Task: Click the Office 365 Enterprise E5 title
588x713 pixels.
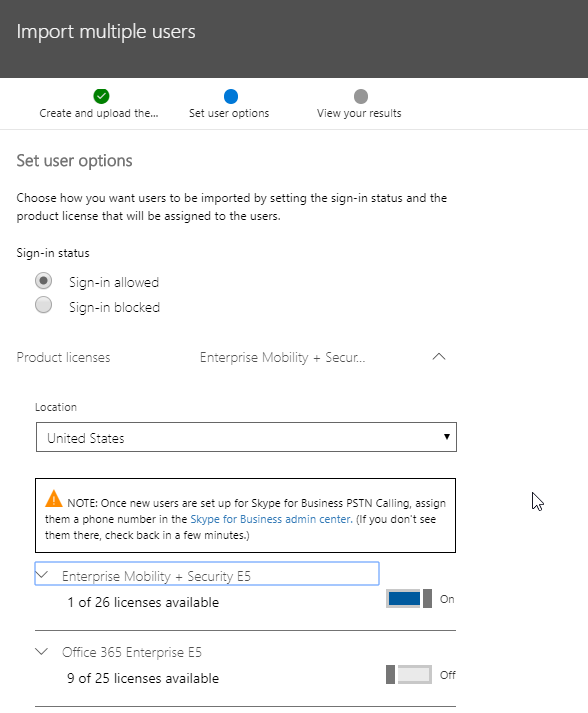Action: coord(132,652)
